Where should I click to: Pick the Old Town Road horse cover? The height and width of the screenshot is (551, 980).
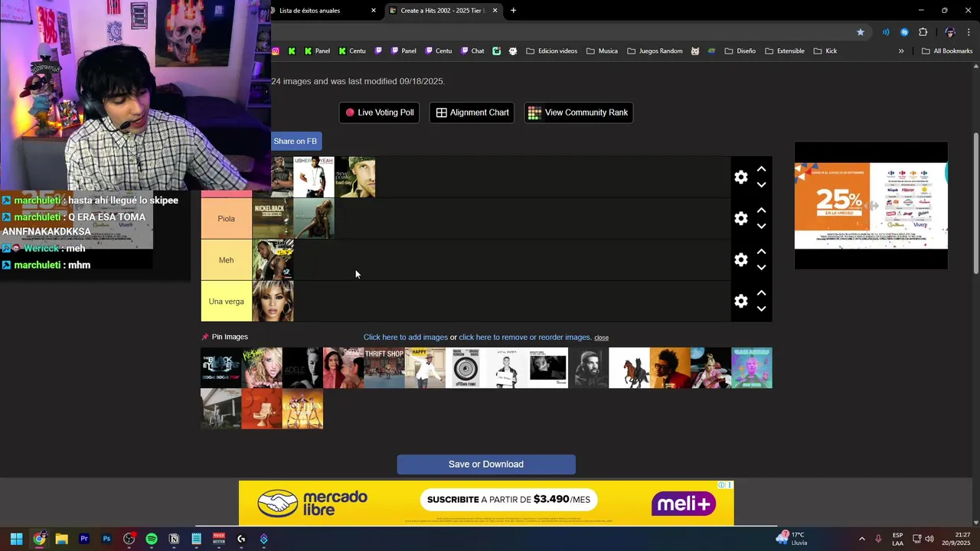629,368
